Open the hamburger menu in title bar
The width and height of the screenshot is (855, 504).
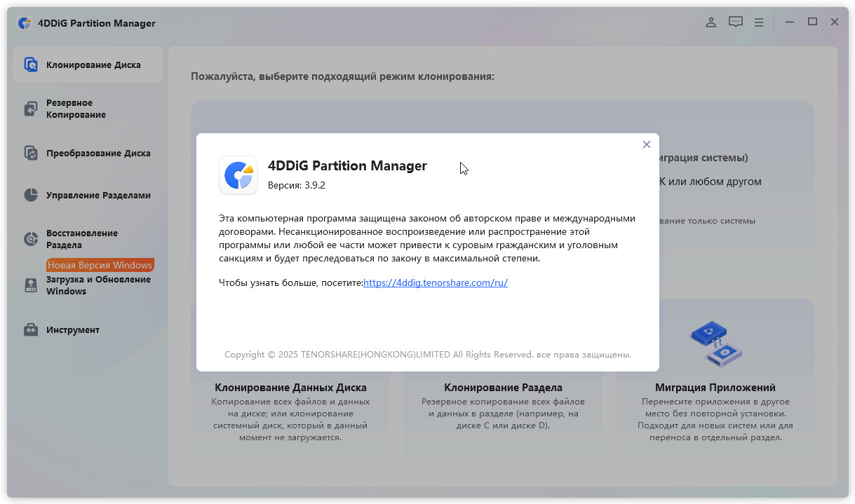[759, 22]
